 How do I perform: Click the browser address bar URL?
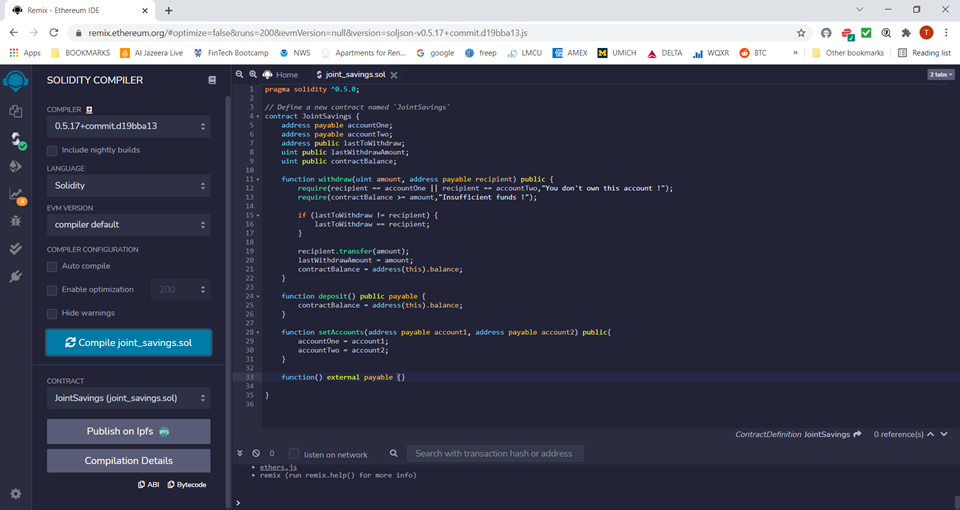click(x=307, y=33)
